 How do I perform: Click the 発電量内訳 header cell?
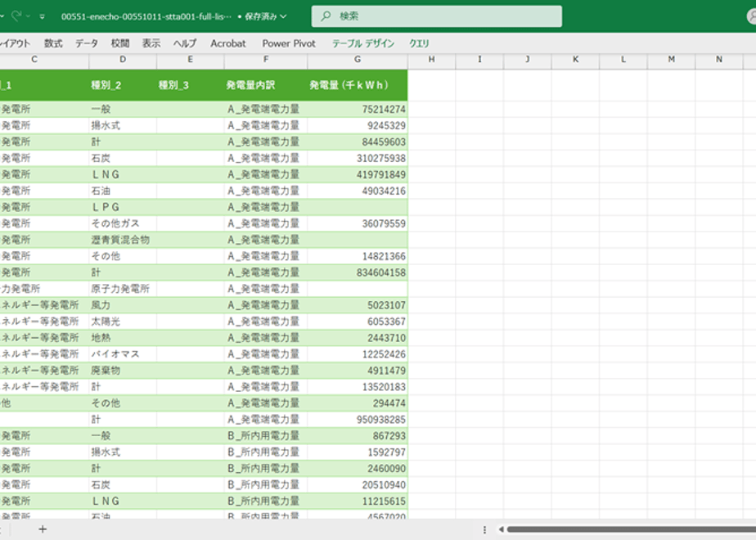pyautogui.click(x=266, y=85)
